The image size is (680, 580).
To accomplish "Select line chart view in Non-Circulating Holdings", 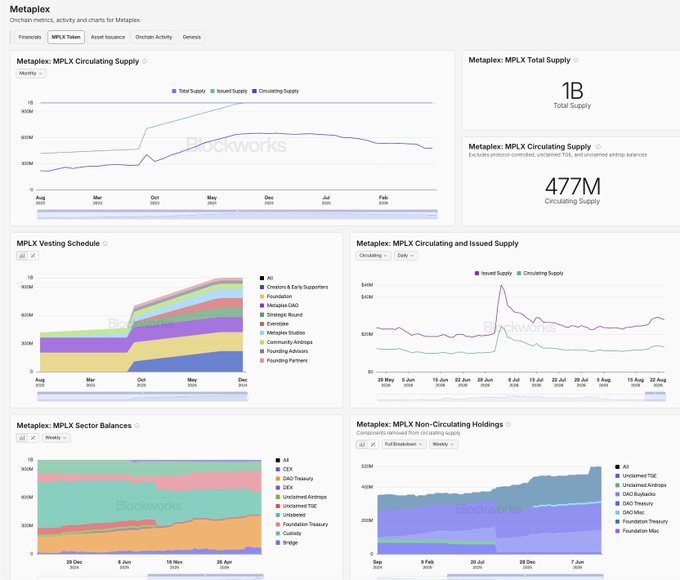I will (373, 444).
